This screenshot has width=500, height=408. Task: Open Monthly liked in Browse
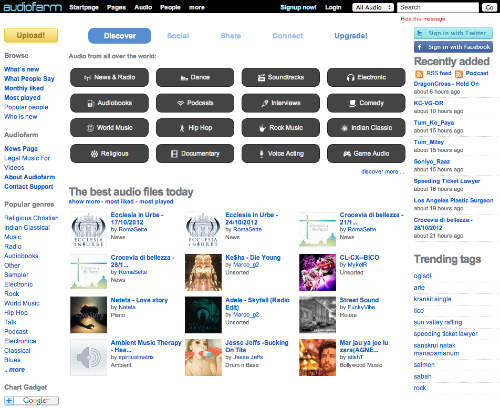24,88
